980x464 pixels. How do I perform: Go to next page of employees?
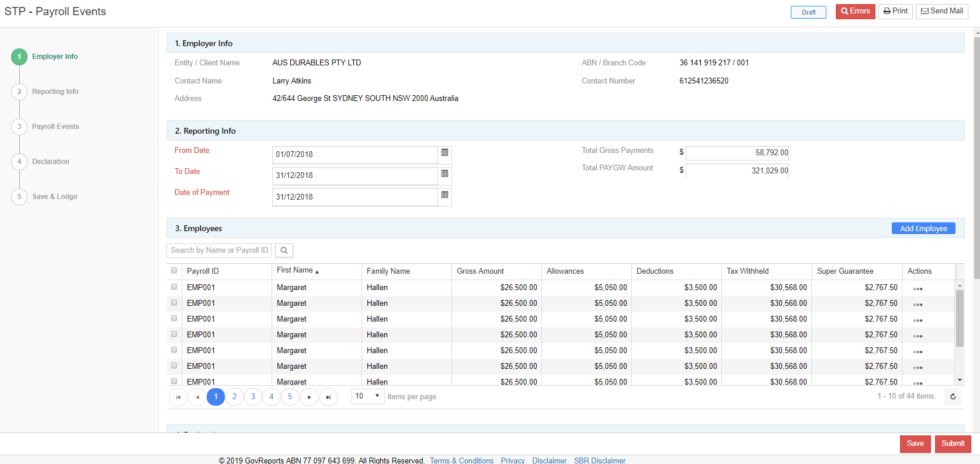309,397
